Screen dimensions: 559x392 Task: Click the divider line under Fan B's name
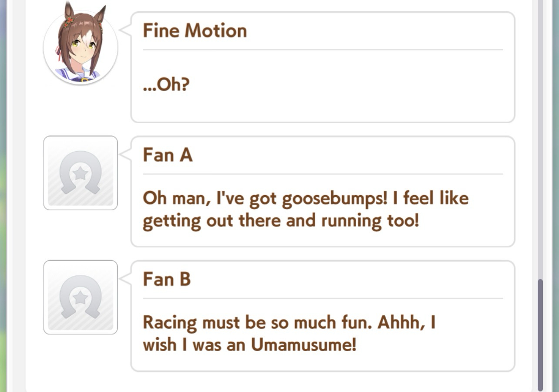(x=323, y=298)
